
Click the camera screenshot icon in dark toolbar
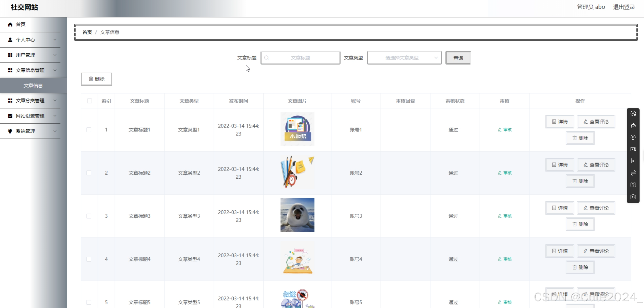point(633,197)
